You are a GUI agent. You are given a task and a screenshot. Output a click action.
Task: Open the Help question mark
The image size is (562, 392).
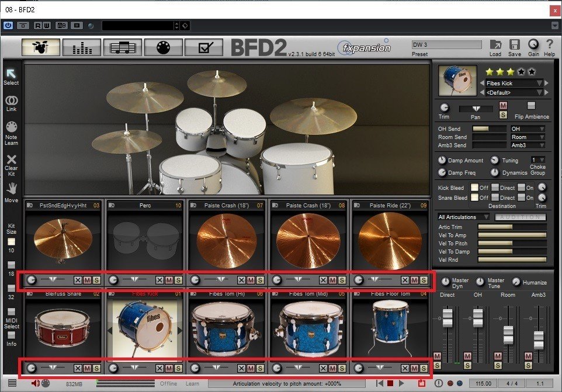coord(550,44)
